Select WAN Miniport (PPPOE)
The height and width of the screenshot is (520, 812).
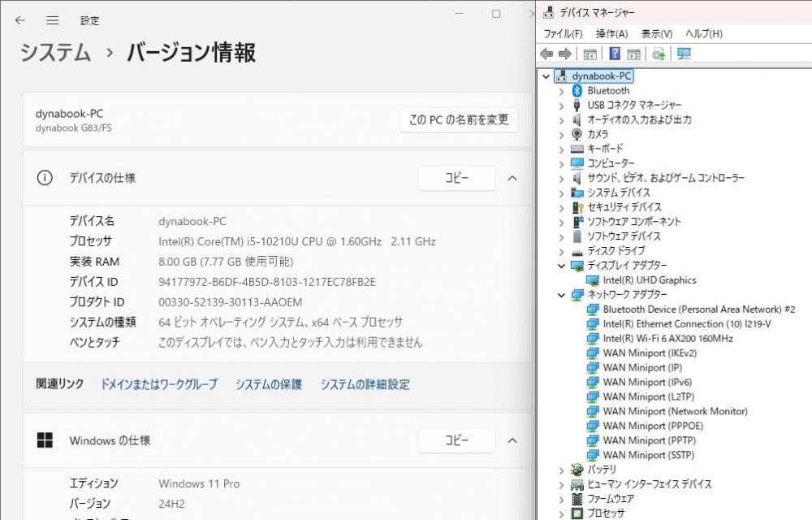coord(653,426)
